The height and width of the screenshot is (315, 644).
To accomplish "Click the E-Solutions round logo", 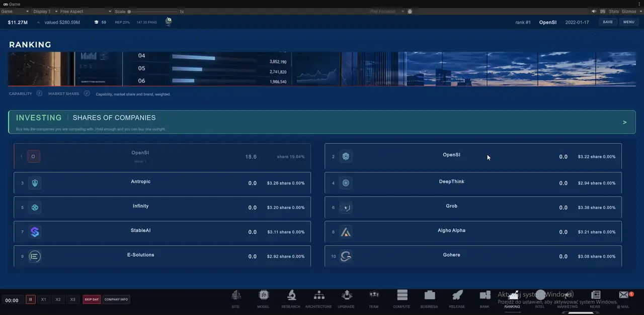I will pos(34,257).
